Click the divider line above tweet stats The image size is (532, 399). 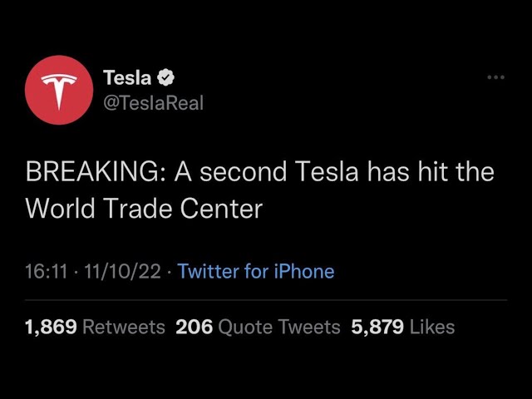click(266, 300)
